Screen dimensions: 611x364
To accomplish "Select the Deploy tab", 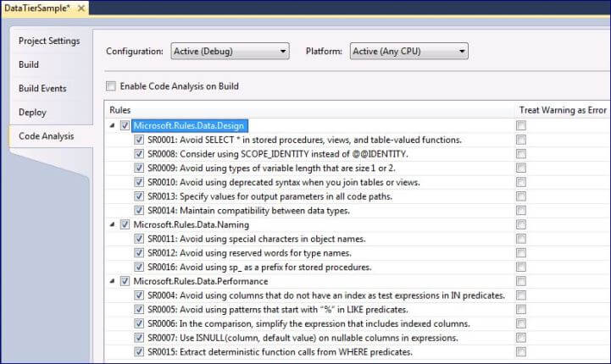I will pos(32,112).
